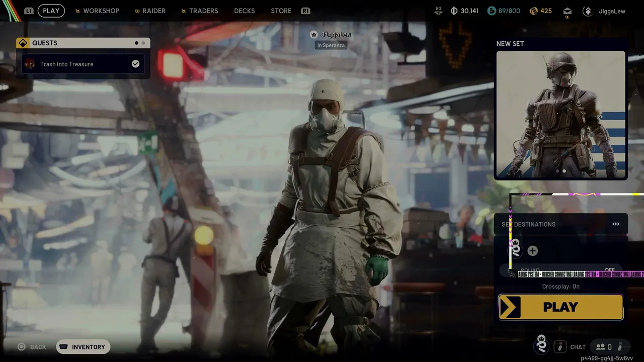644x362 pixels.
Task: Click the squad leader avatar icon
Action: (x=516, y=250)
